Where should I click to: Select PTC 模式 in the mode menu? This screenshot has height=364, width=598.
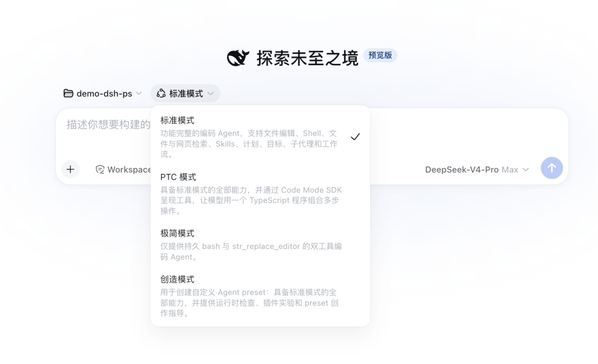(260, 194)
